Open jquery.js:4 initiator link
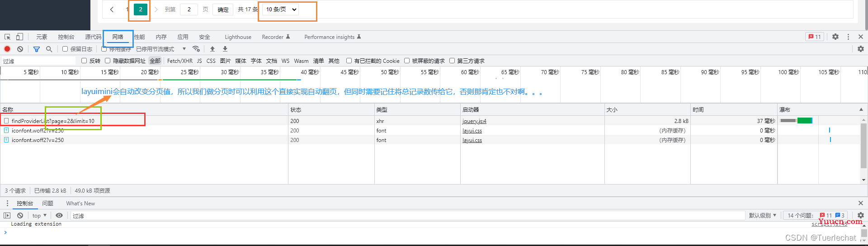The height and width of the screenshot is (246, 868). tap(474, 121)
